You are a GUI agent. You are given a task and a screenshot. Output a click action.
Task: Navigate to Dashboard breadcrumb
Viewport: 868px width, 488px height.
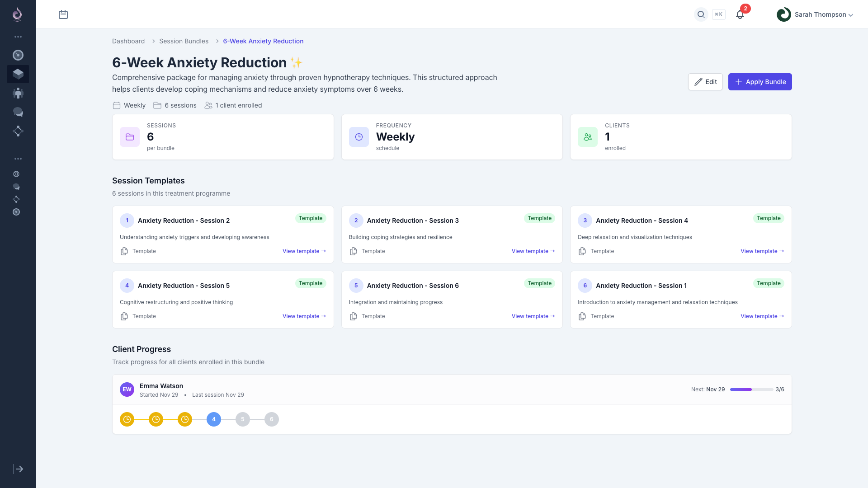pos(128,41)
